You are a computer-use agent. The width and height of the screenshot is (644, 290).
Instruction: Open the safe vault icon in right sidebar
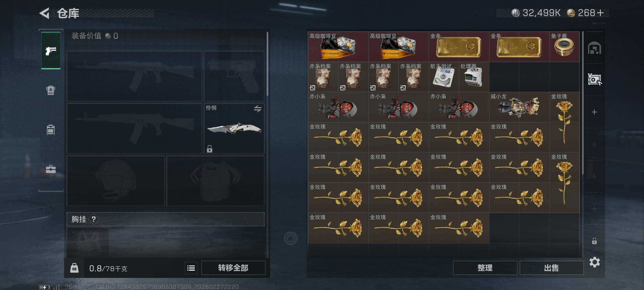pyautogui.click(x=594, y=79)
